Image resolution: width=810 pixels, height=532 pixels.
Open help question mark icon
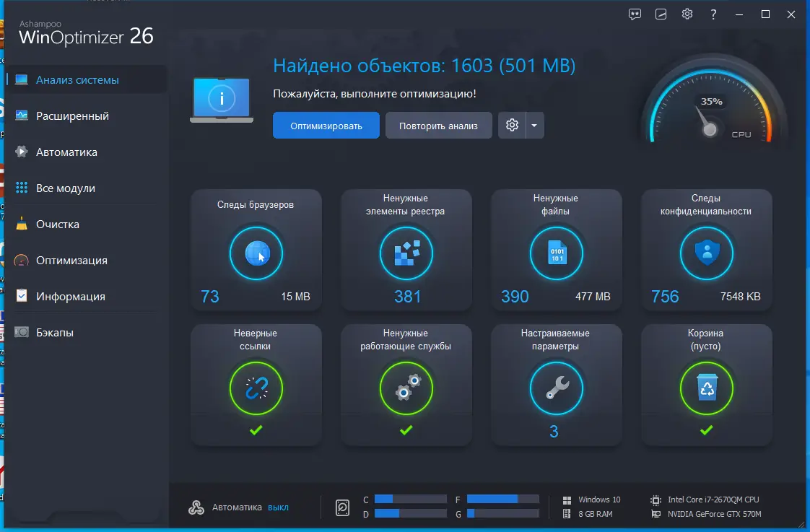tap(713, 14)
